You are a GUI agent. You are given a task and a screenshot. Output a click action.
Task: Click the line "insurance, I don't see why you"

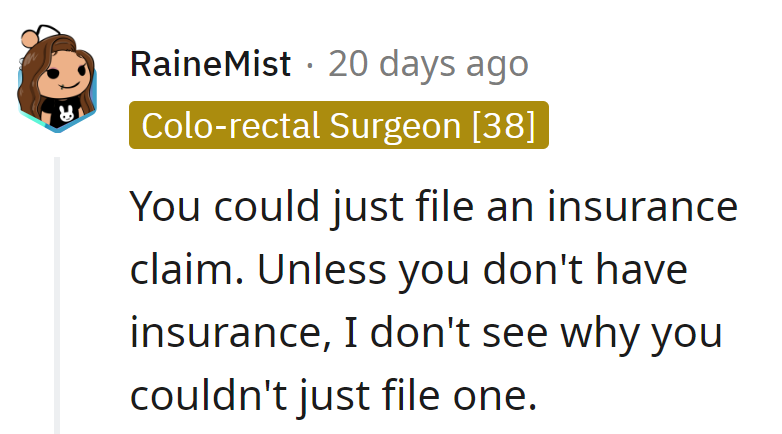point(426,333)
